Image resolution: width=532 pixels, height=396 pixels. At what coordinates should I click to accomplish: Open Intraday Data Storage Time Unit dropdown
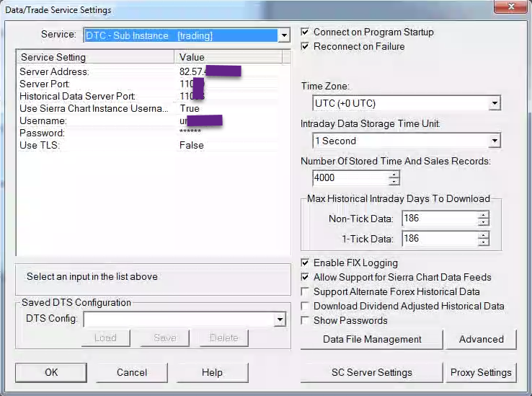pyautogui.click(x=495, y=141)
